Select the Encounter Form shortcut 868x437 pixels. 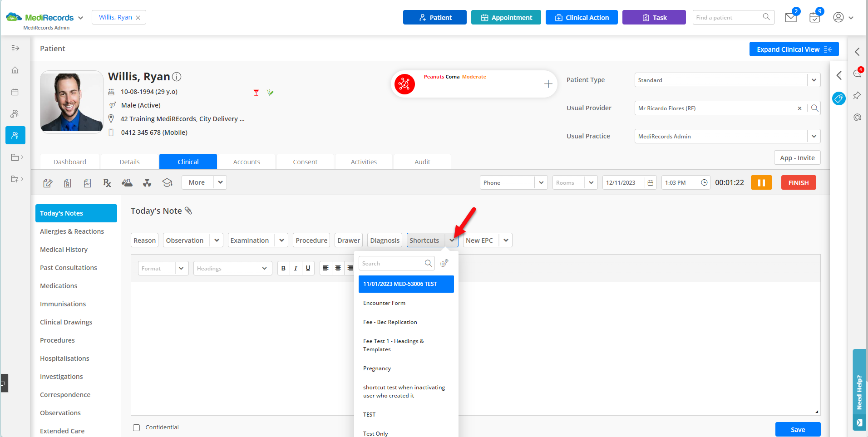coord(406,303)
